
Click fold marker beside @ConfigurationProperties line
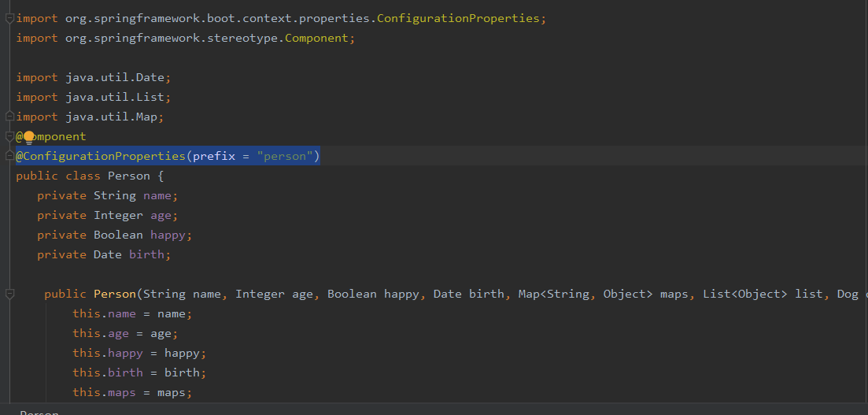10,156
